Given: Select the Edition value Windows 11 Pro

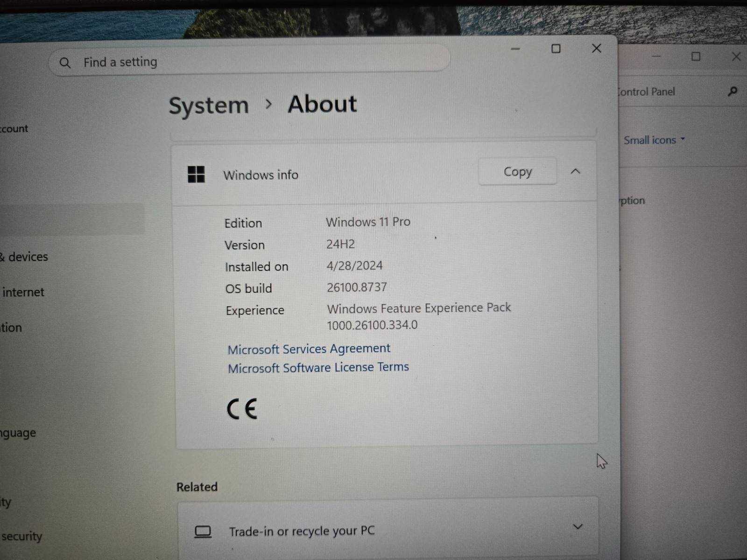Looking at the screenshot, I should [368, 222].
